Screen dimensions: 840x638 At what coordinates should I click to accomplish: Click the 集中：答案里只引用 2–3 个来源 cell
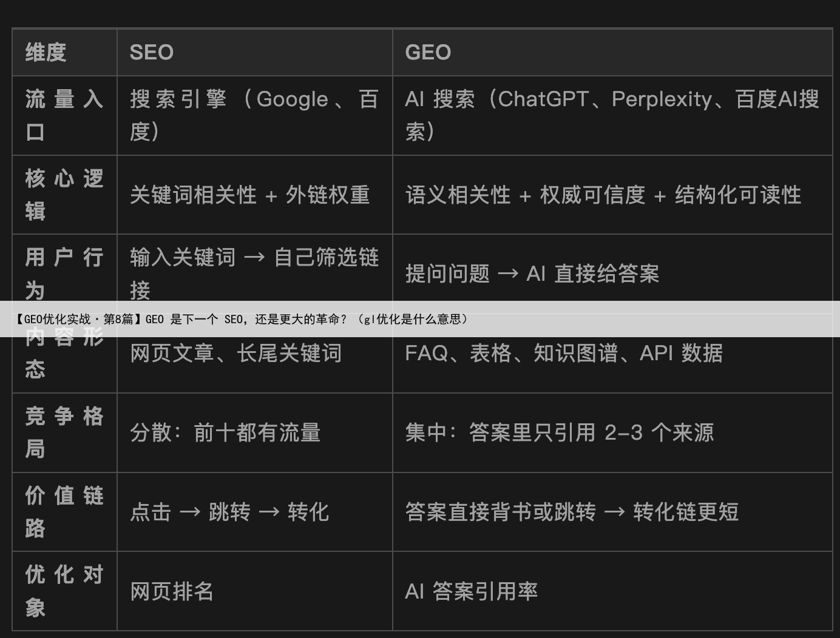tap(559, 432)
